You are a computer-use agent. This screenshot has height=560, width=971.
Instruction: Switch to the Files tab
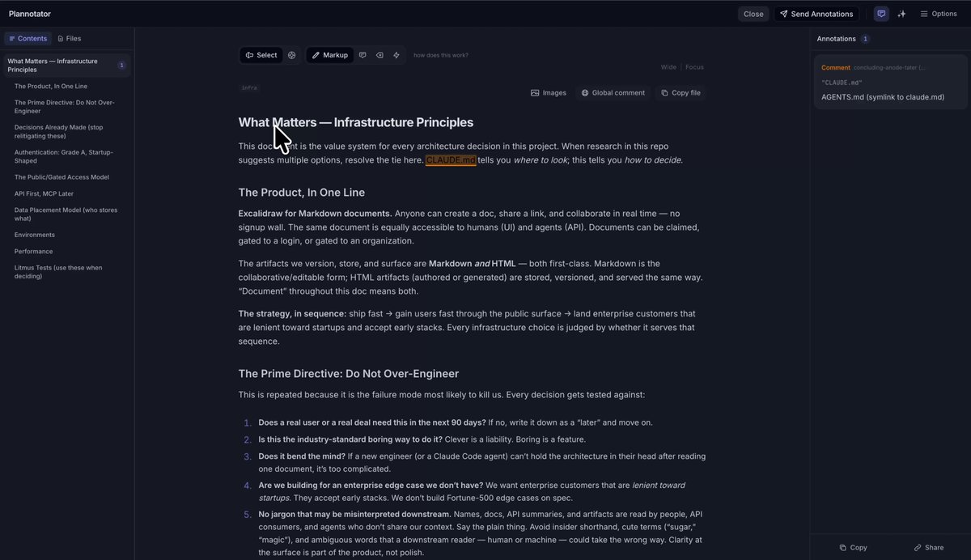tap(69, 38)
